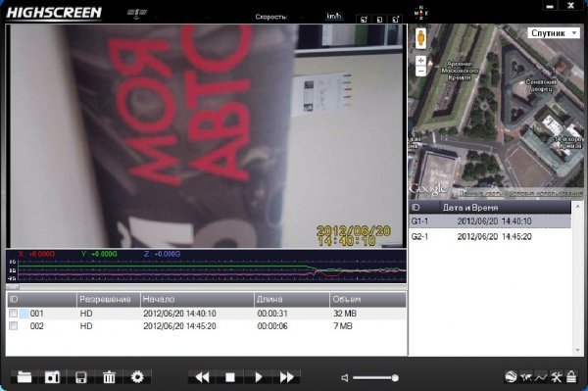Tick the checkbox for file 002
588x391 pixels.
coord(13,325)
